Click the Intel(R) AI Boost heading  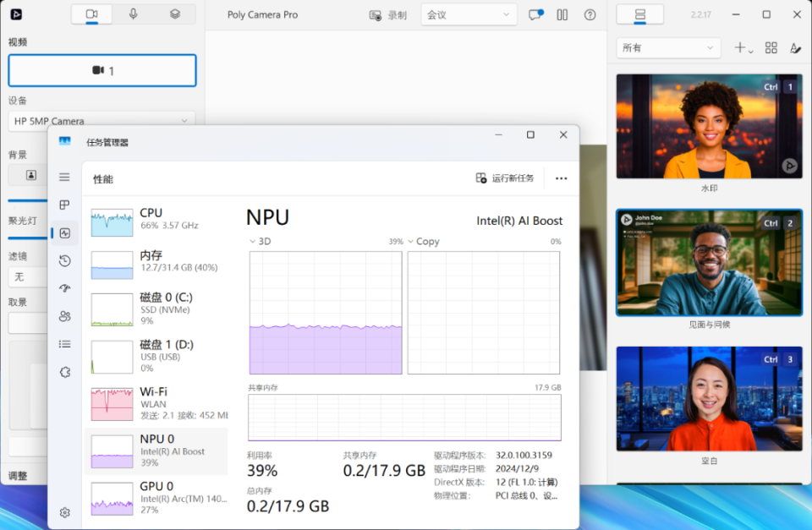519,221
